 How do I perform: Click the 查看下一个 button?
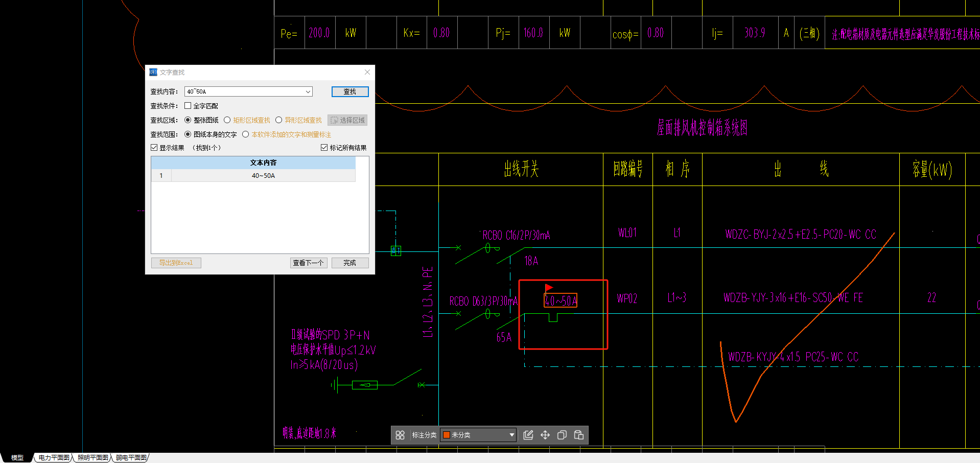309,263
